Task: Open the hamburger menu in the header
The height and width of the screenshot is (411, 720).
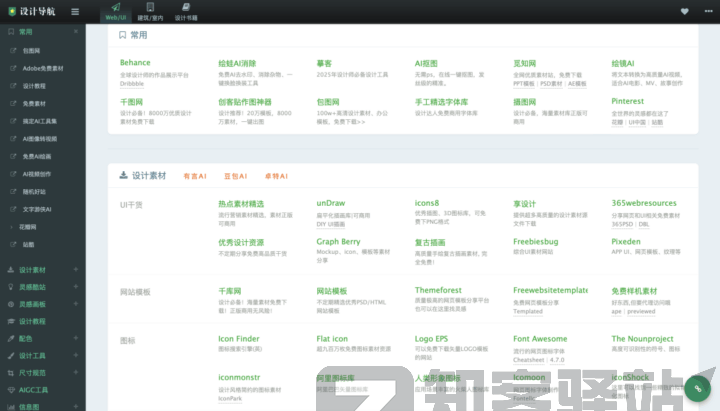Action: (x=75, y=12)
